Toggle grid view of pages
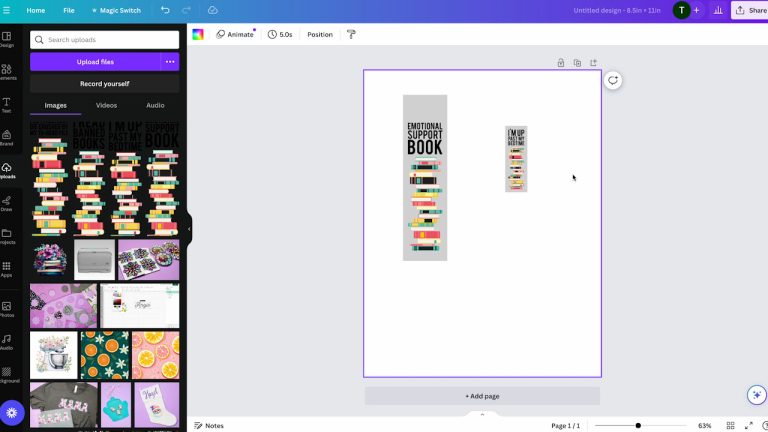 point(730,426)
